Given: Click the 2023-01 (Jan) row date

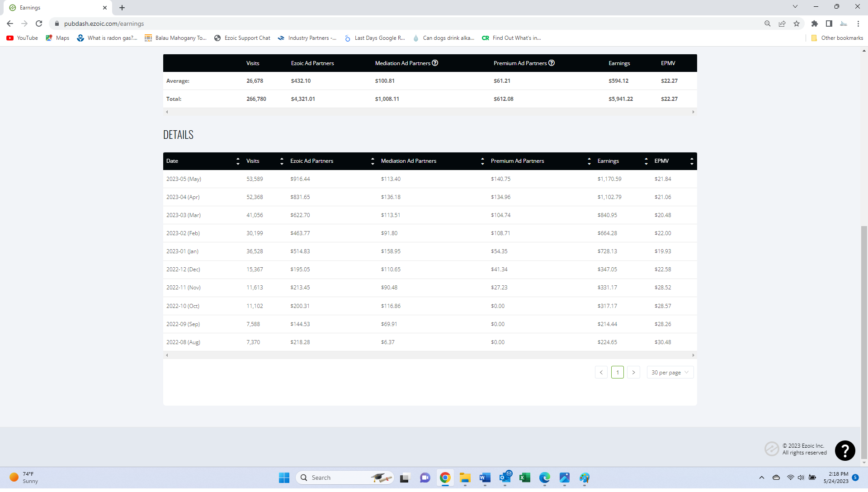Looking at the screenshot, I should [x=182, y=251].
